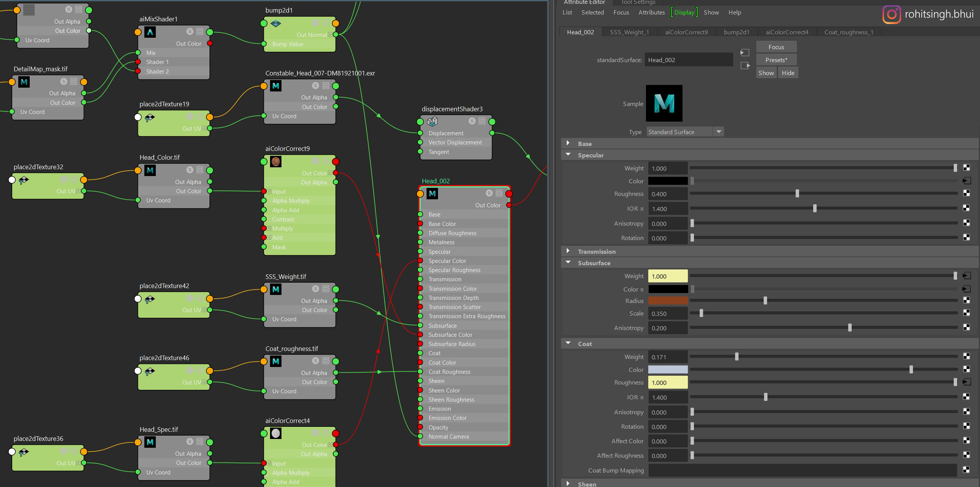Click map button next to Specular Color
This screenshot has width=980, height=487.
[966, 181]
